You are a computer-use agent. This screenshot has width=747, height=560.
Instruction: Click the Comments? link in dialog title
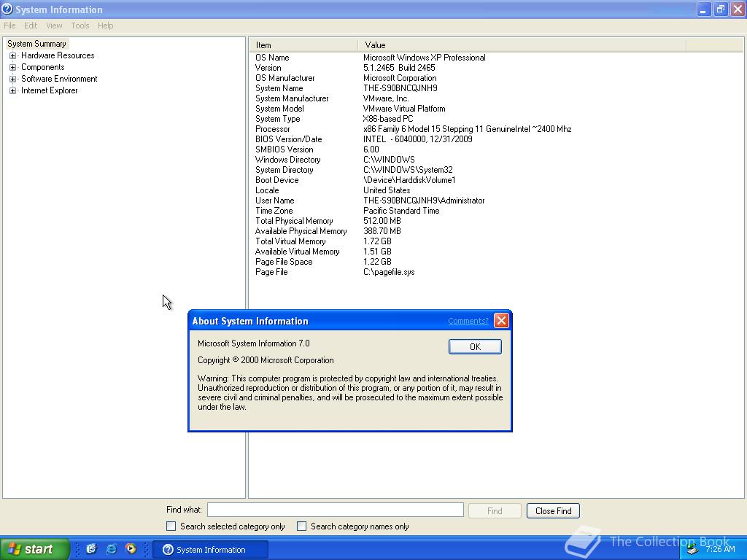(468, 321)
